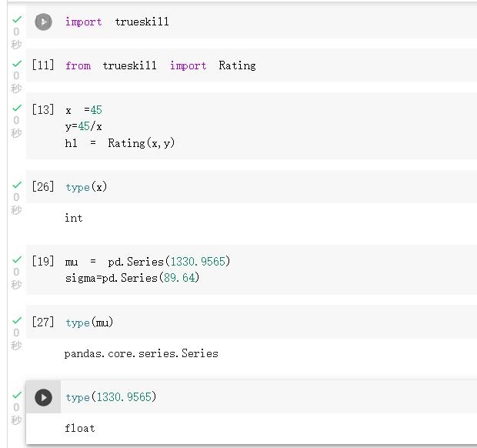Run the "import trueskill" cell
The width and height of the screenshot is (477, 448).
(x=44, y=22)
